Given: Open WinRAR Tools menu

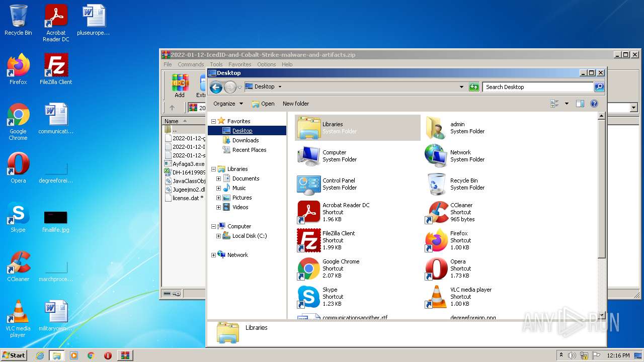Looking at the screenshot, I should pyautogui.click(x=216, y=64).
